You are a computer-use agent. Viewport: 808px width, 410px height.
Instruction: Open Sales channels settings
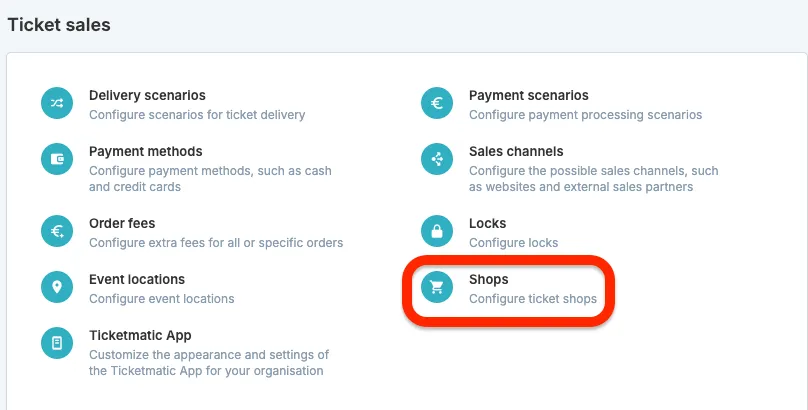coord(516,151)
